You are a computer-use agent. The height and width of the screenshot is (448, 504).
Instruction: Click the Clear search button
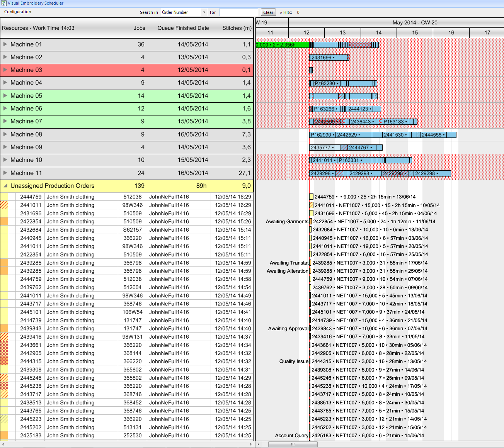(268, 12)
